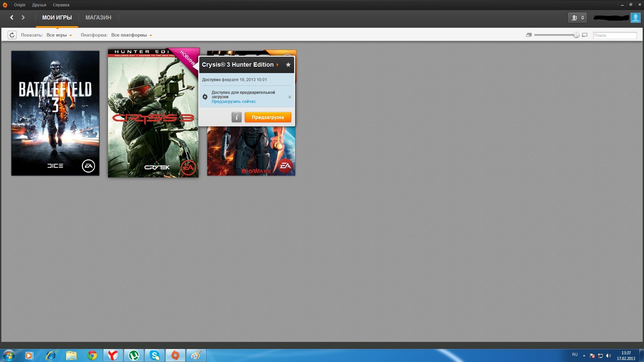Click network tray icon
This screenshot has width=644, height=362.
pos(600,356)
